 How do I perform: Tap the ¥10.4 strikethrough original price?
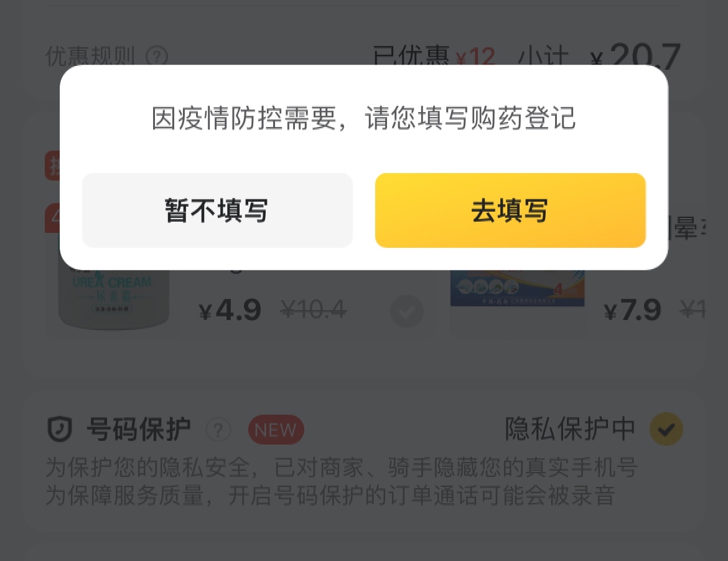pyautogui.click(x=314, y=309)
